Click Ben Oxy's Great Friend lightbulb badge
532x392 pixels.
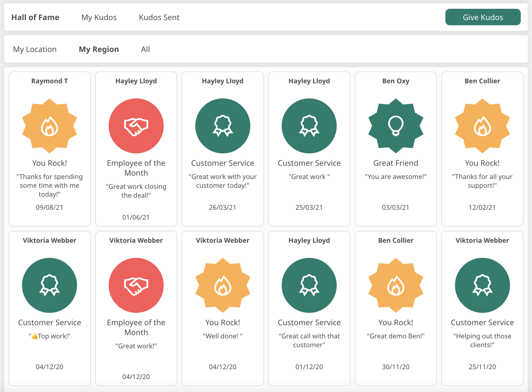point(396,126)
